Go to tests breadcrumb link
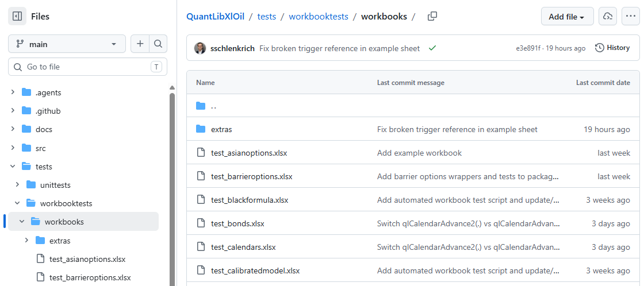The image size is (644, 286). click(x=267, y=17)
